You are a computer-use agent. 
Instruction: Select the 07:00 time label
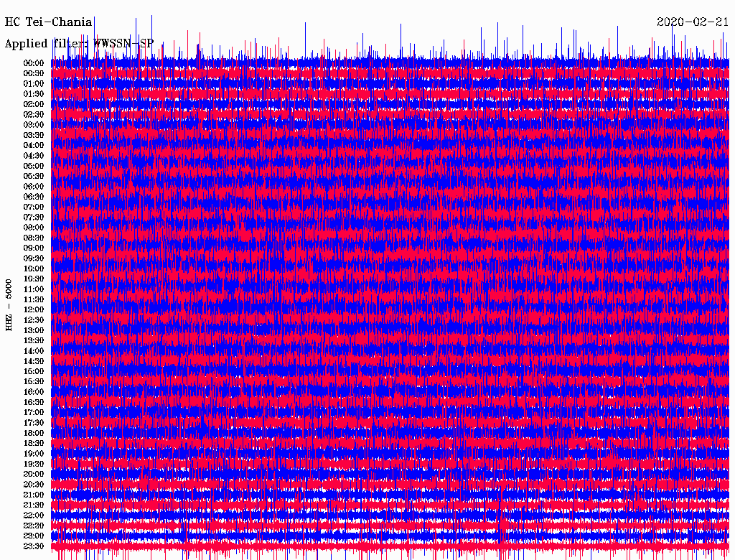[x=34, y=207]
